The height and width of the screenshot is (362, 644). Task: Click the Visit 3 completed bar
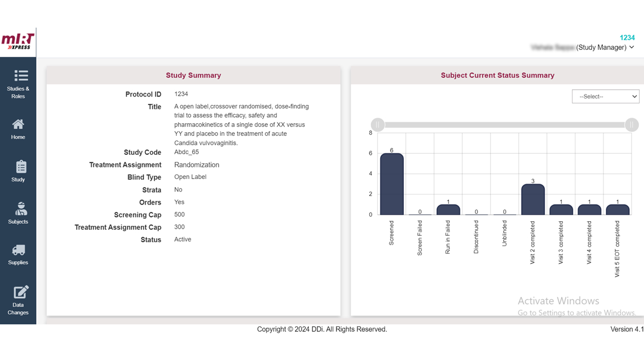point(561,210)
